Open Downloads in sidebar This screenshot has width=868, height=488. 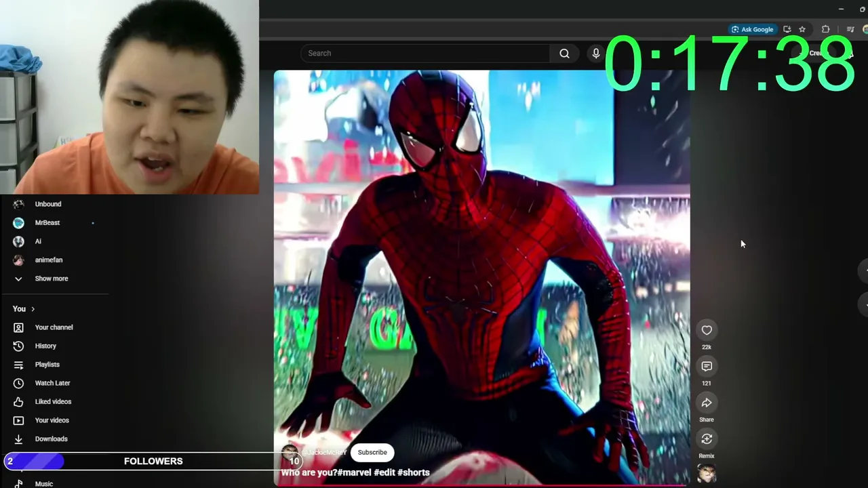tap(52, 439)
